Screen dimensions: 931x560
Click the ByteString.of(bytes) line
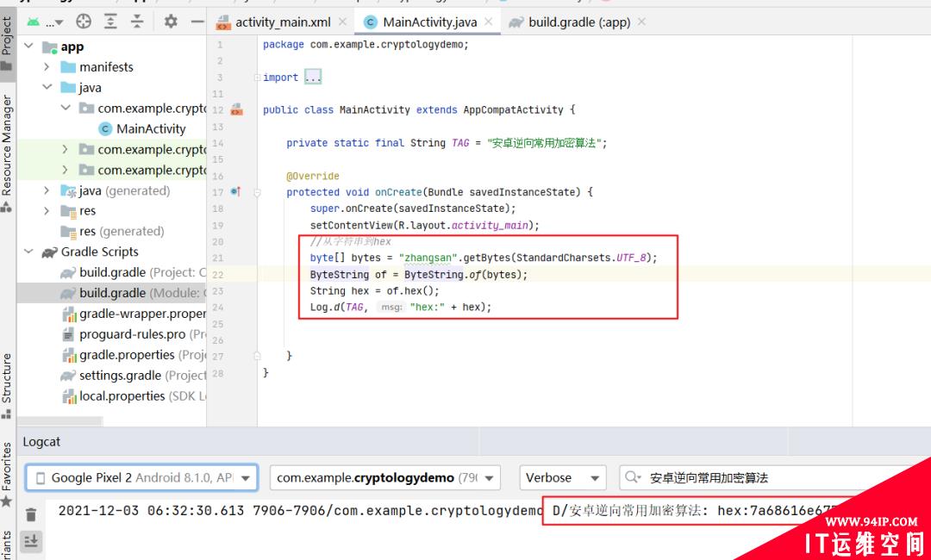tap(419, 275)
